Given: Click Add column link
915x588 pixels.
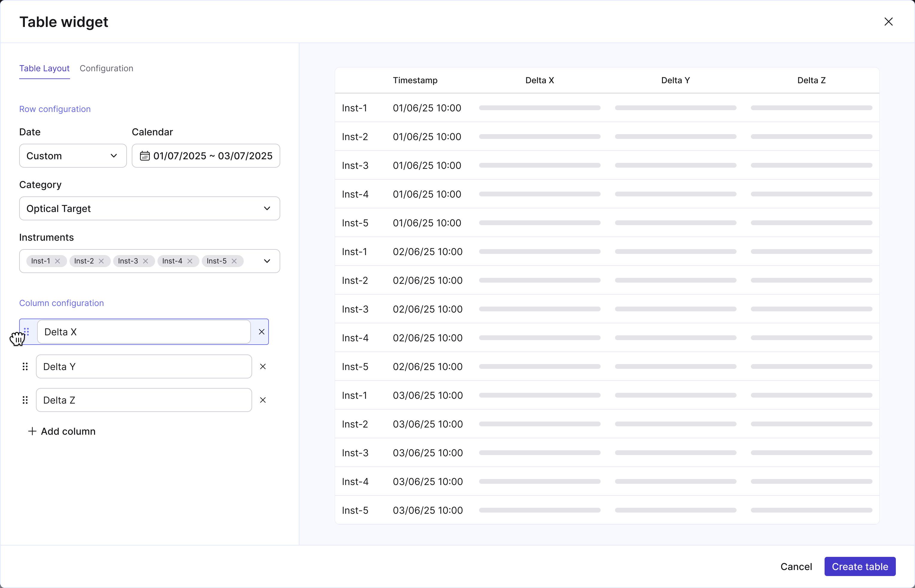Looking at the screenshot, I should 62,431.
